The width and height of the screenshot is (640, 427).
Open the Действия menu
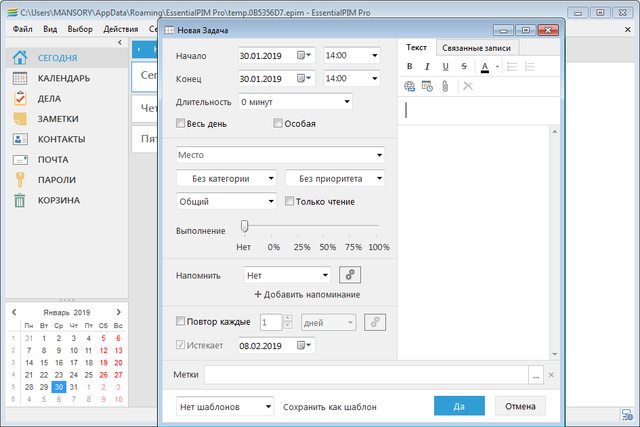pyautogui.click(x=120, y=29)
